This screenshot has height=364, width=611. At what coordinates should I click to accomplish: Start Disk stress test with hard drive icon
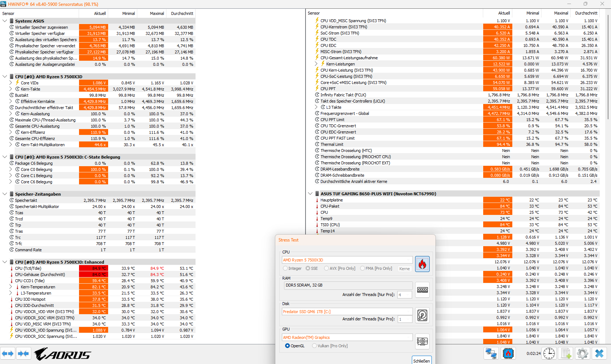click(x=422, y=315)
